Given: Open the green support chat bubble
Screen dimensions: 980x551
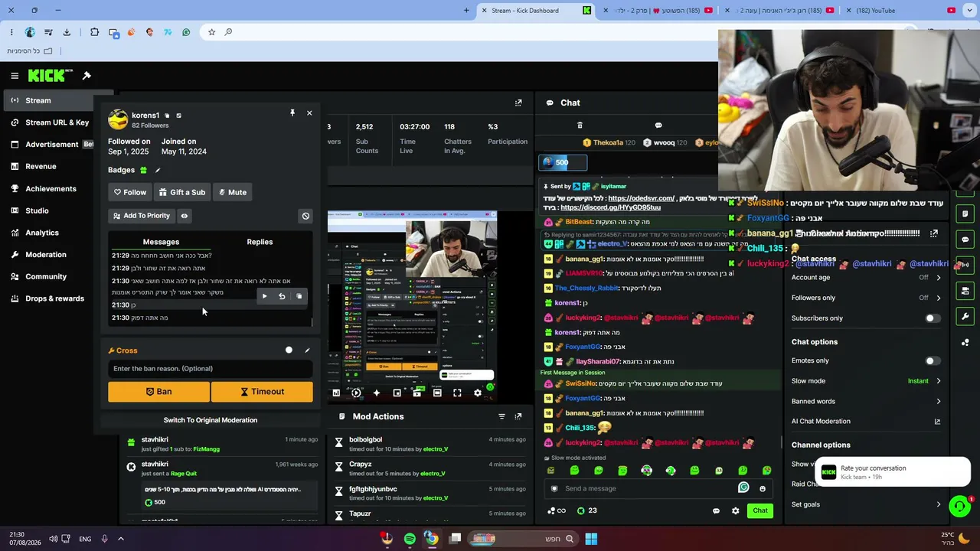Looking at the screenshot, I should [x=959, y=506].
